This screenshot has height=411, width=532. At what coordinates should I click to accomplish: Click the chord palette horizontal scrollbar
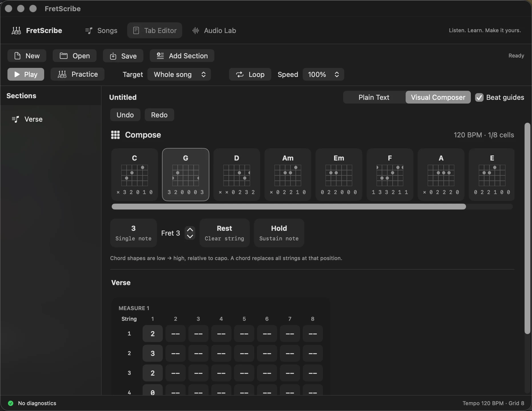pos(289,207)
